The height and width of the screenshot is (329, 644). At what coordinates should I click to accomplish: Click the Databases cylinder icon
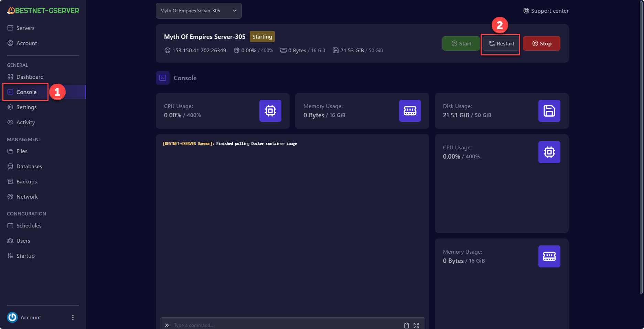tap(10, 166)
